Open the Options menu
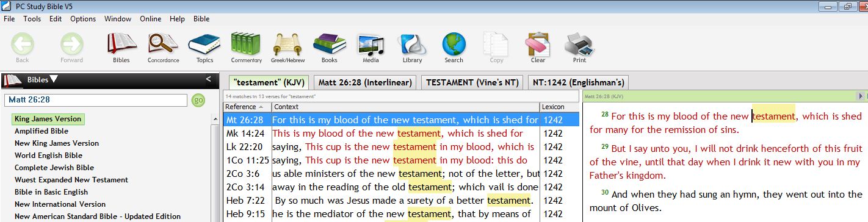The image size is (868, 222). click(83, 19)
